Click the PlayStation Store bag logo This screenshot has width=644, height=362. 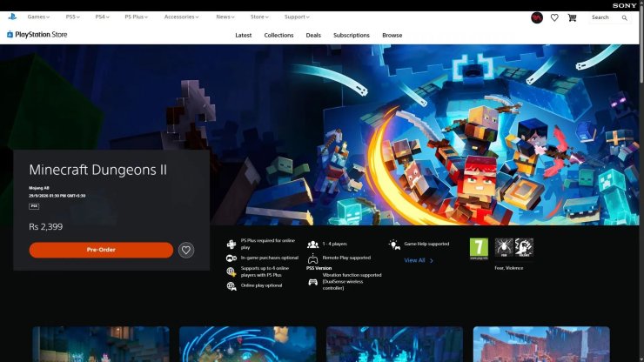(x=10, y=35)
